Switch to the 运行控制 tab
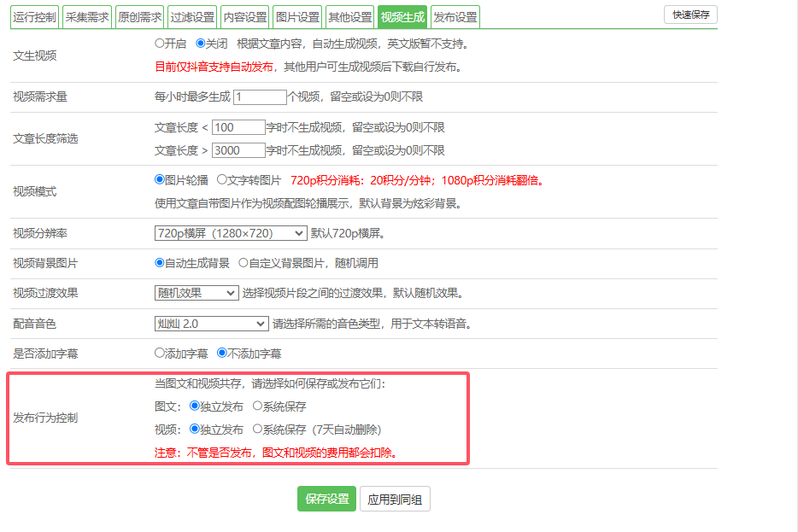This screenshot has width=798, height=532. tap(36, 17)
